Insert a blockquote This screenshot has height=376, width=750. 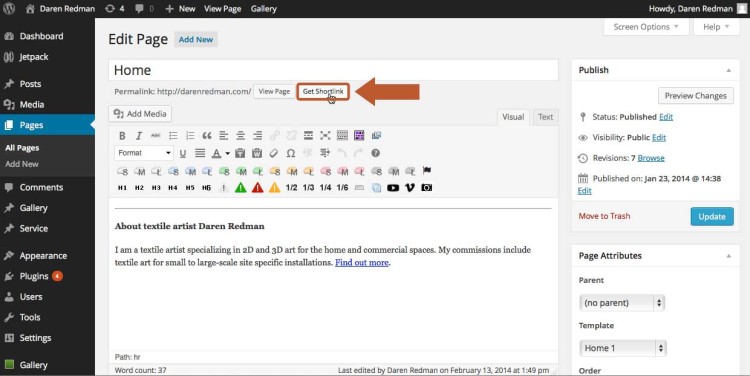coord(207,136)
